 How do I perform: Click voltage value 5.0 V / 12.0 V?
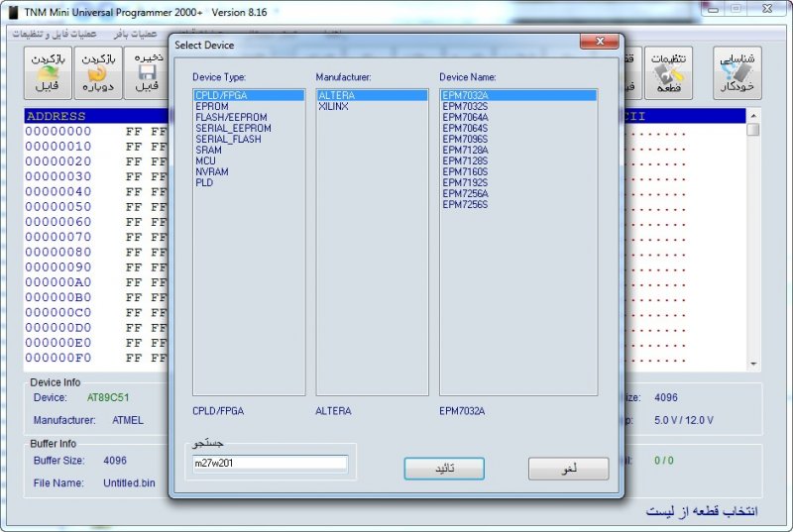point(683,420)
